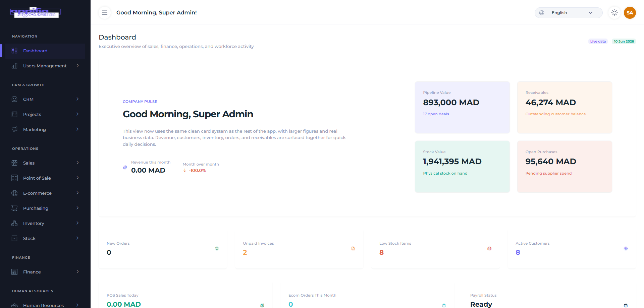Click the Unpaid Invoices count 2
The image size is (644, 308).
pos(245,252)
